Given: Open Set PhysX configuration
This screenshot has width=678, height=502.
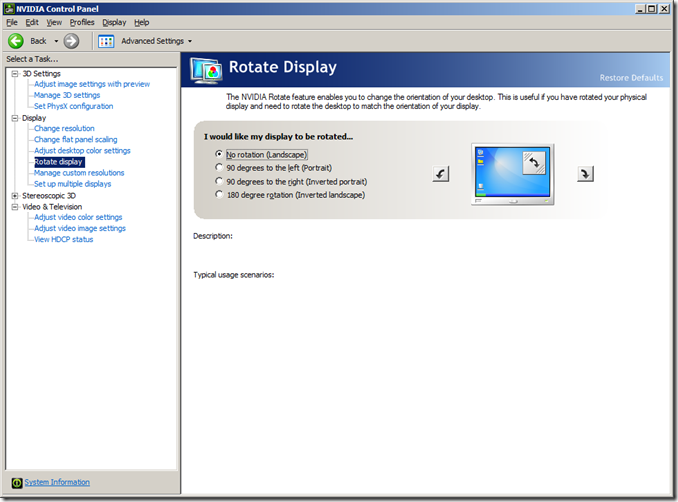Looking at the screenshot, I should click(x=74, y=106).
